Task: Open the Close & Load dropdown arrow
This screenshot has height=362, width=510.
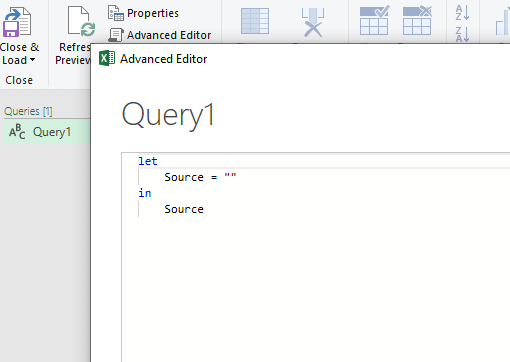Action: pos(32,60)
